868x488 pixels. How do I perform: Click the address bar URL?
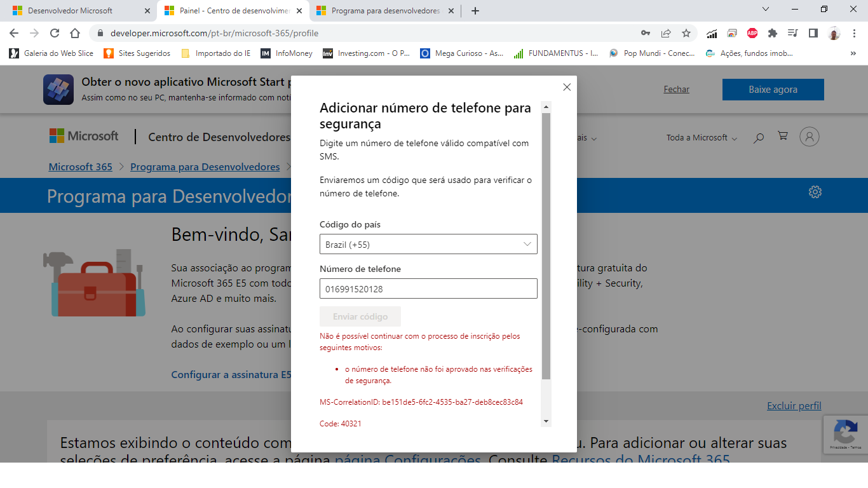point(215,33)
